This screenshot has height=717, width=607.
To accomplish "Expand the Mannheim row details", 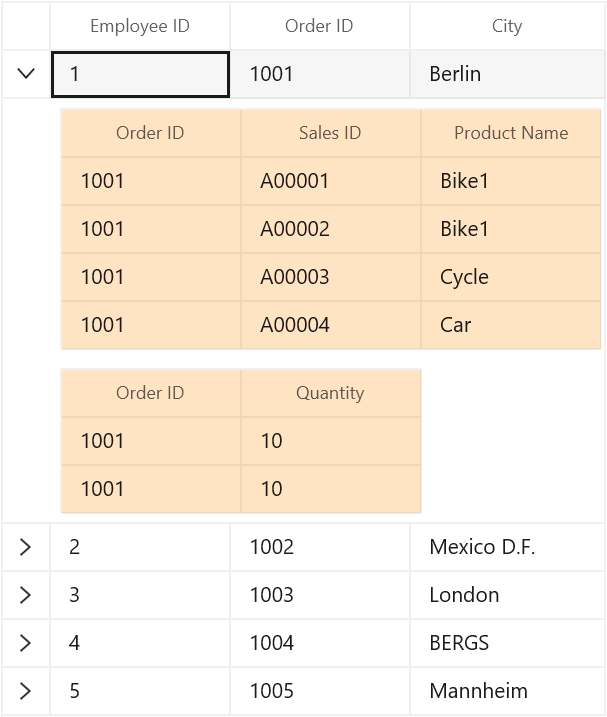I will pyautogui.click(x=26, y=691).
